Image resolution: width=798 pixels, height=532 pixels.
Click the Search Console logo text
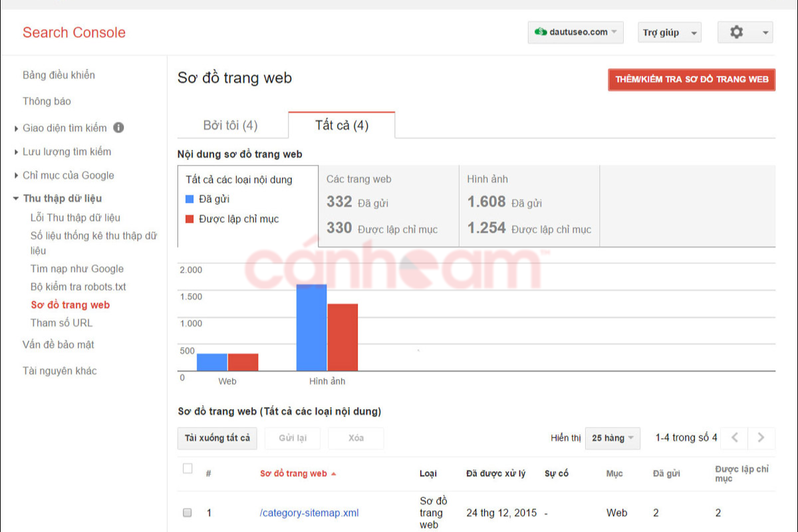(x=74, y=33)
